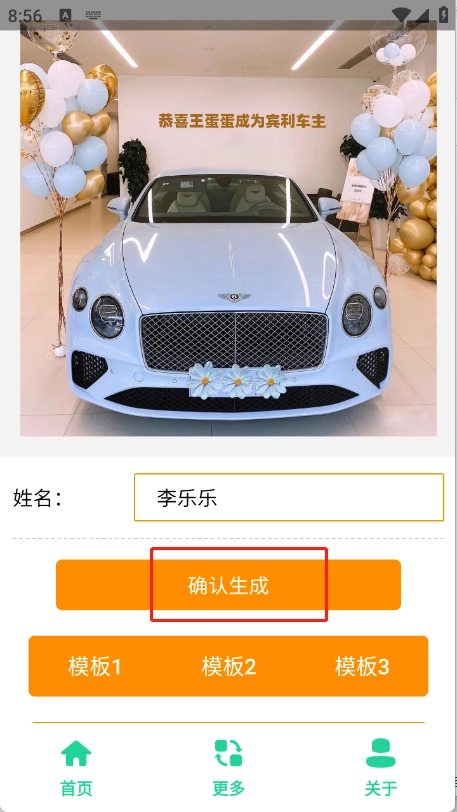Tap the keyboard indicator in status bar
Viewport: 457px width, 812px height.
[x=93, y=16]
